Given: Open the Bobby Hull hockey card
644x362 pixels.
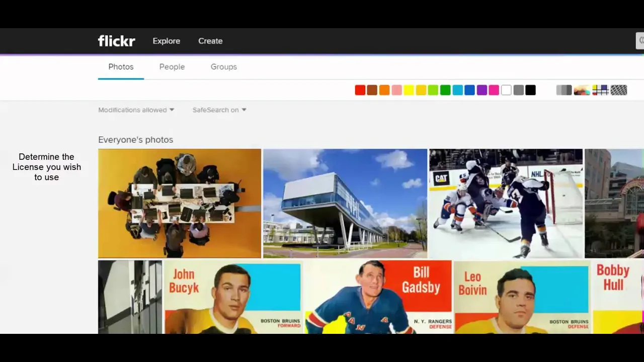Looking at the screenshot, I should 617,297.
